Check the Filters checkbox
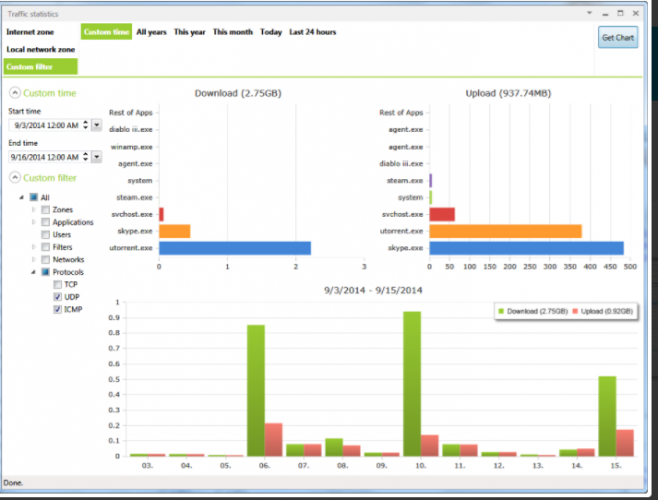658x500 pixels. [x=46, y=247]
